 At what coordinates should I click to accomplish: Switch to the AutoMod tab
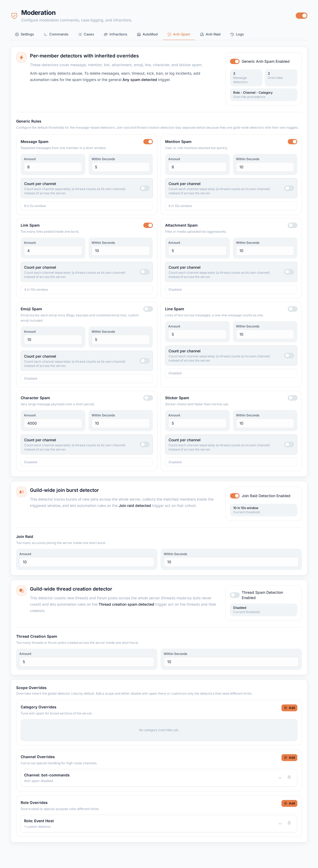147,34
